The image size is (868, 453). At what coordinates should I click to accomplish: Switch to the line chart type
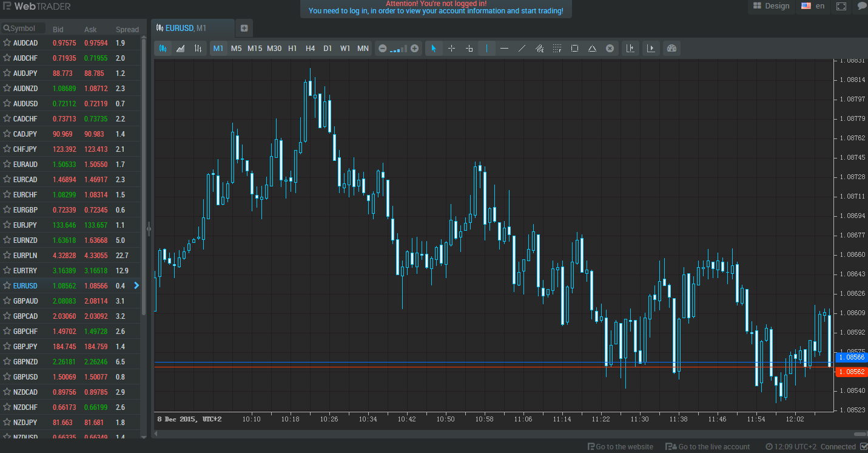pyautogui.click(x=180, y=49)
